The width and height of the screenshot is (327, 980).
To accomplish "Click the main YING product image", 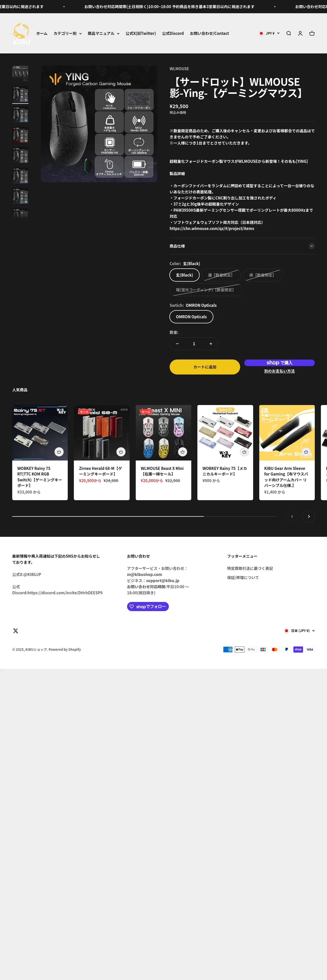I will point(99,124).
